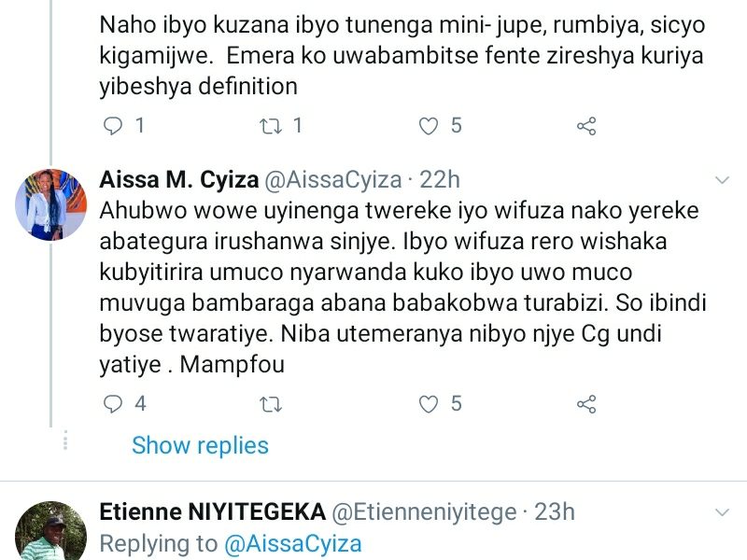View Etienne NIYITEGEKA's profile picture
Screen dimensions: 747x560
tap(51, 532)
